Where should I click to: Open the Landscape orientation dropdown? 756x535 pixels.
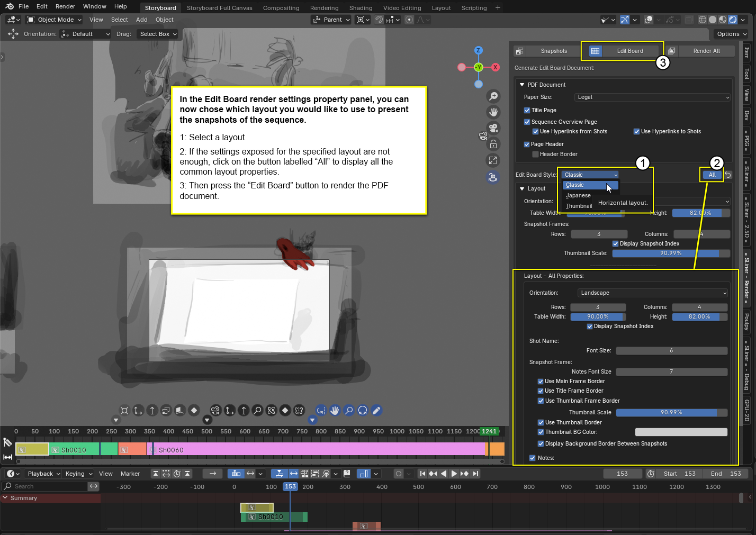[652, 293]
